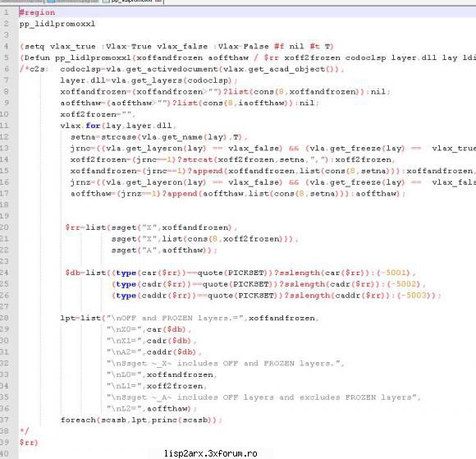476x459 pixels.
Task: Click the setq vlax_true statement
Action: pos(176,47)
